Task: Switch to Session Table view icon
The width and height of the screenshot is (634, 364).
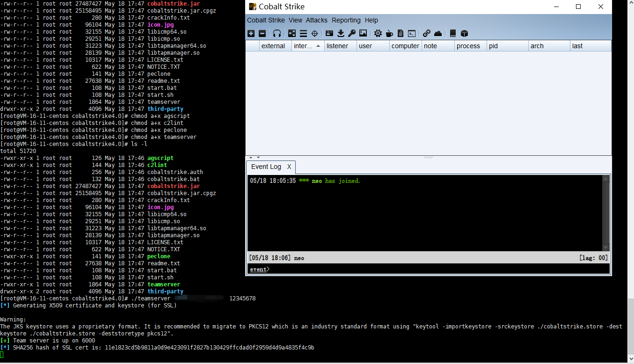Action: tap(303, 33)
